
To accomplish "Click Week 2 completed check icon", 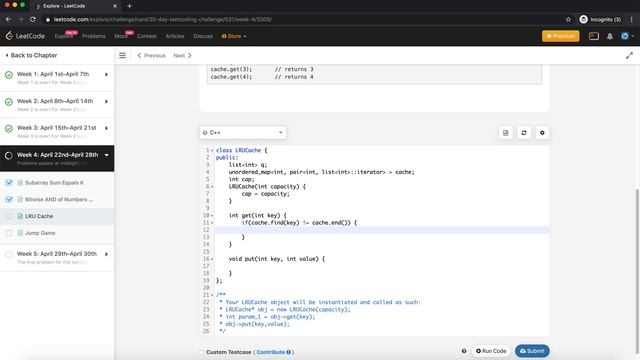I will (9, 102).
